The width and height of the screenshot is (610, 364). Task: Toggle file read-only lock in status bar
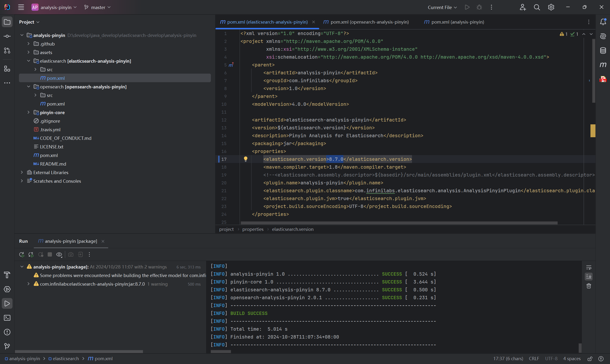[590, 359]
